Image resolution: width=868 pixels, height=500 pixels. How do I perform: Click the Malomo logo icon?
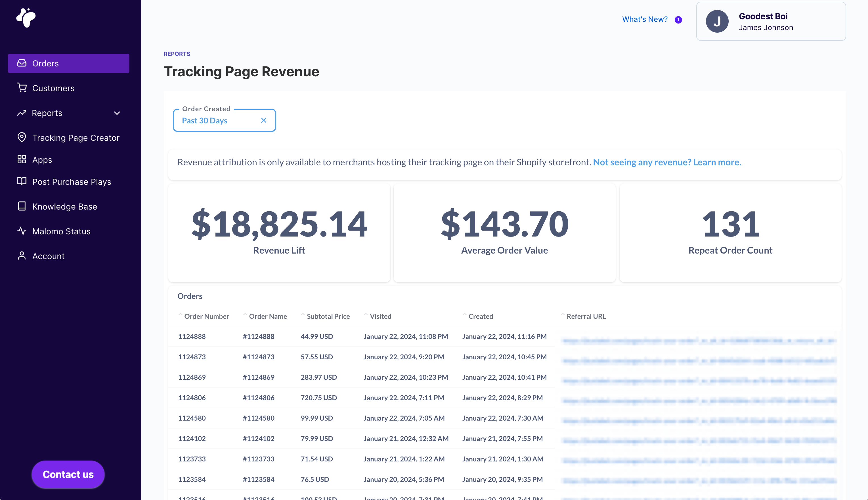[26, 18]
